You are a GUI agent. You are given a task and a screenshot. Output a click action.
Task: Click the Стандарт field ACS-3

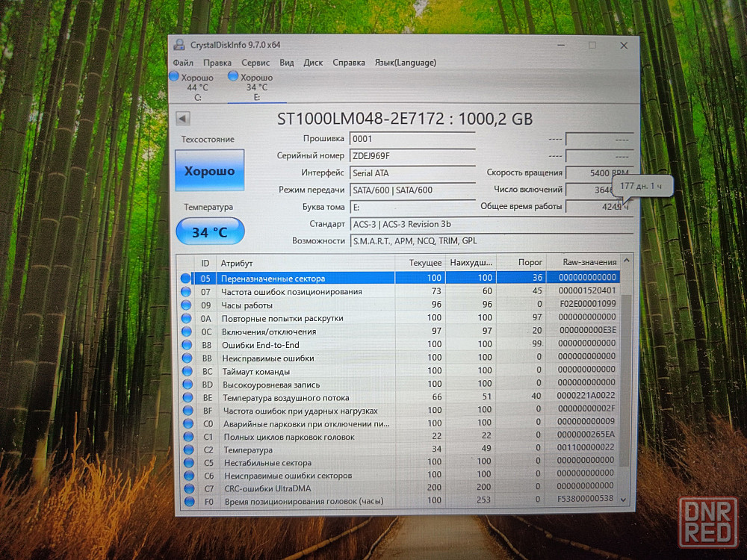492,224
